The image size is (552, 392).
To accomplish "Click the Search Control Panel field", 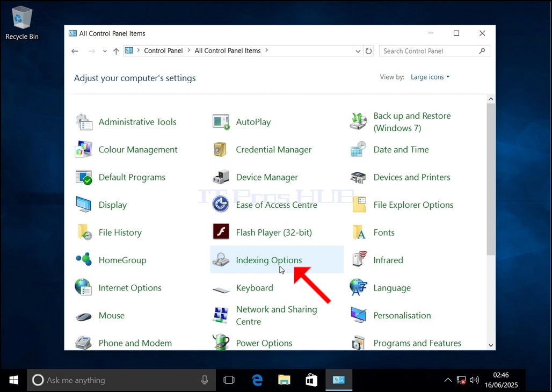I will tap(434, 51).
